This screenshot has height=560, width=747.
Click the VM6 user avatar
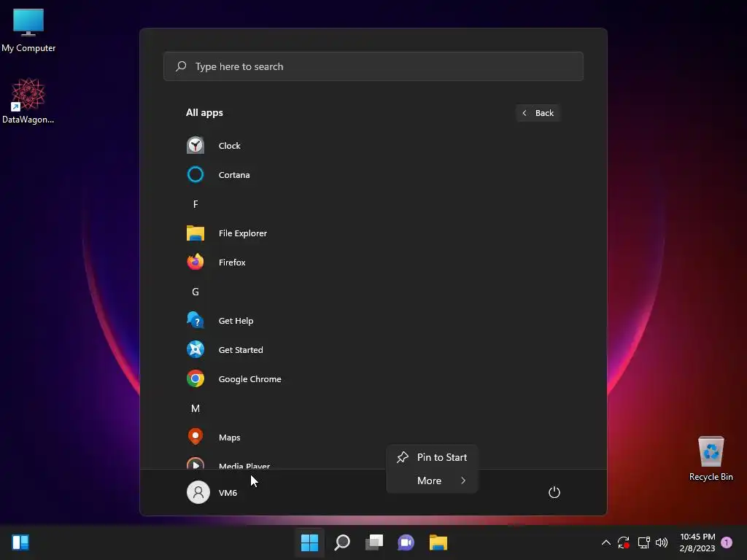tap(198, 492)
